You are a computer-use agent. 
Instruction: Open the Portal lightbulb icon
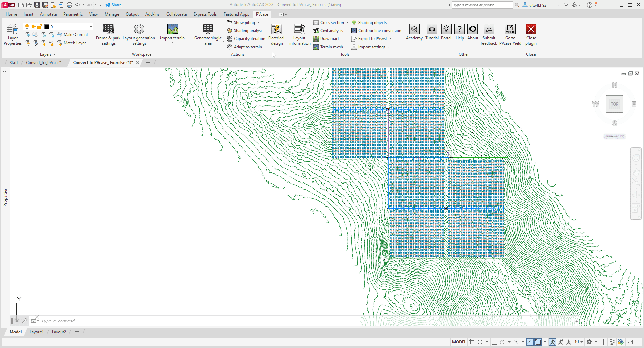pyautogui.click(x=446, y=29)
